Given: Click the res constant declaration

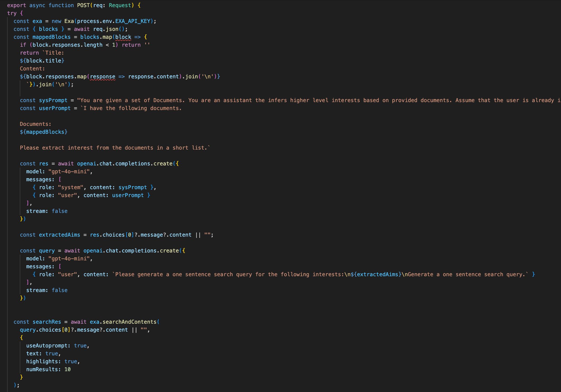Looking at the screenshot, I should 44,164.
